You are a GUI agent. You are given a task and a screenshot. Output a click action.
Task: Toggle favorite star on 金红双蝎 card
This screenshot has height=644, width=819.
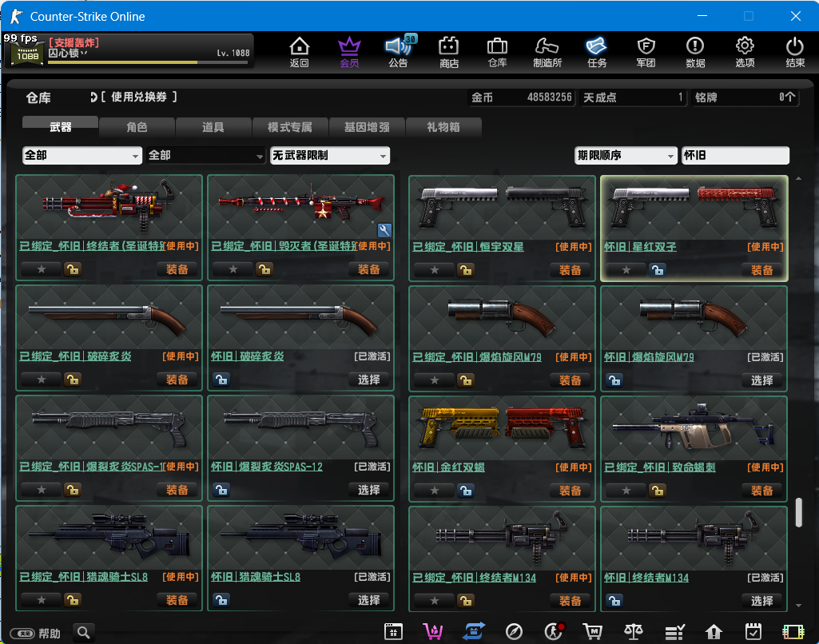pyautogui.click(x=434, y=491)
